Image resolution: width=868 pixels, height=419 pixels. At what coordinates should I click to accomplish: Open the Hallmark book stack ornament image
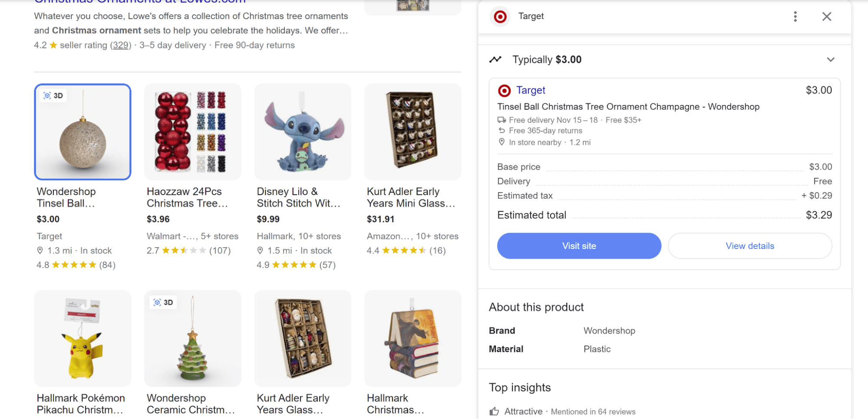(x=413, y=338)
